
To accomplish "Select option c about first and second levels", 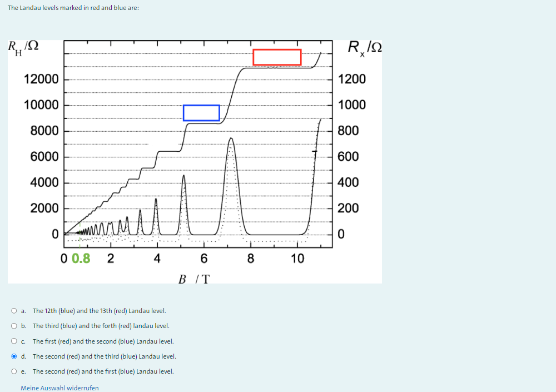I will 14,341.
